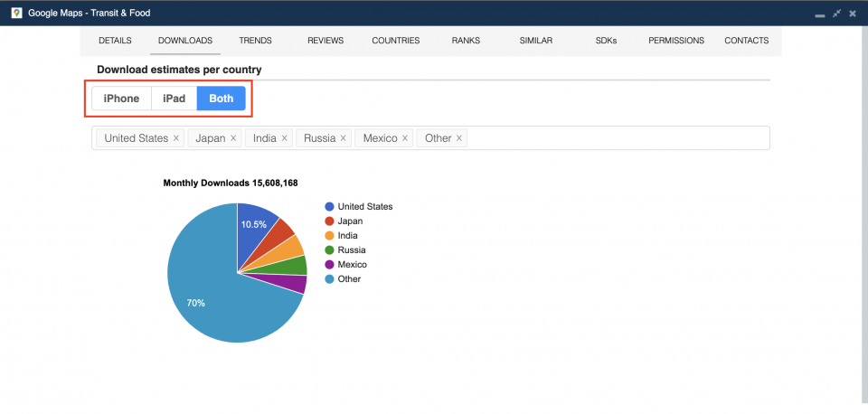The image size is (868, 414).
Task: Remove the Russia tag with its x
Action: coord(344,138)
